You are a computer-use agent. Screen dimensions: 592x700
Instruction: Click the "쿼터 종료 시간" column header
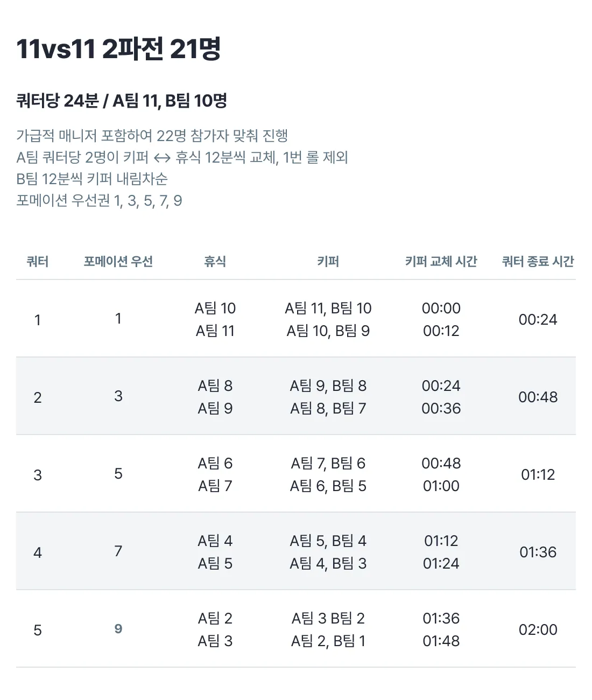(x=538, y=262)
